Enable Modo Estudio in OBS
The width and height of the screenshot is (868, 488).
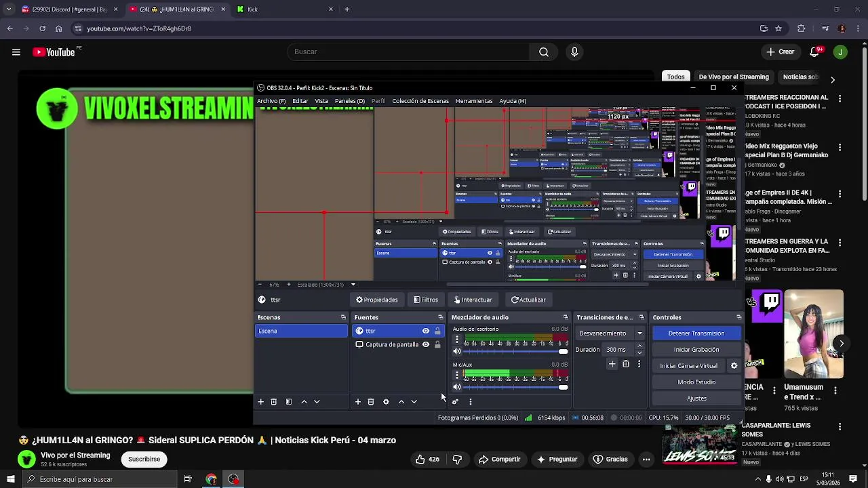pos(696,382)
